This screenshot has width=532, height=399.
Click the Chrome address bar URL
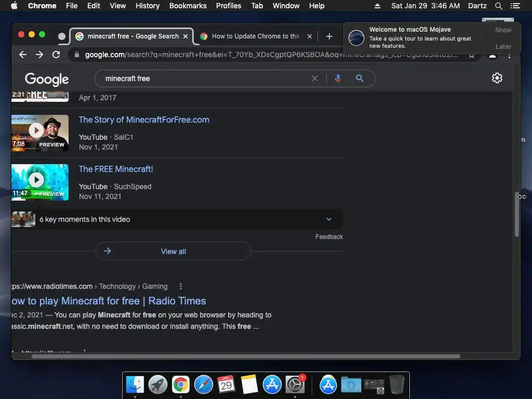click(271, 55)
